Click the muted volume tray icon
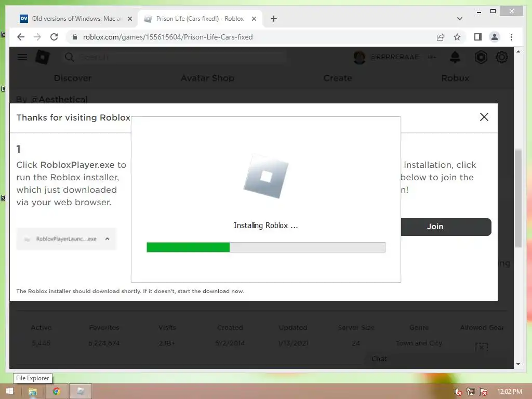 [x=458, y=392]
